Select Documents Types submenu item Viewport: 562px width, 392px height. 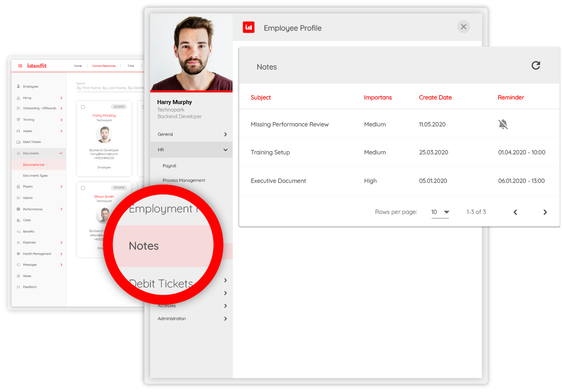[x=35, y=176]
